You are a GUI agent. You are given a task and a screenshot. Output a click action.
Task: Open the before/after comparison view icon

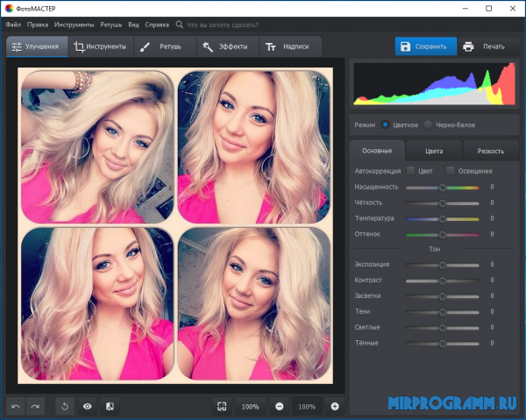coord(110,407)
